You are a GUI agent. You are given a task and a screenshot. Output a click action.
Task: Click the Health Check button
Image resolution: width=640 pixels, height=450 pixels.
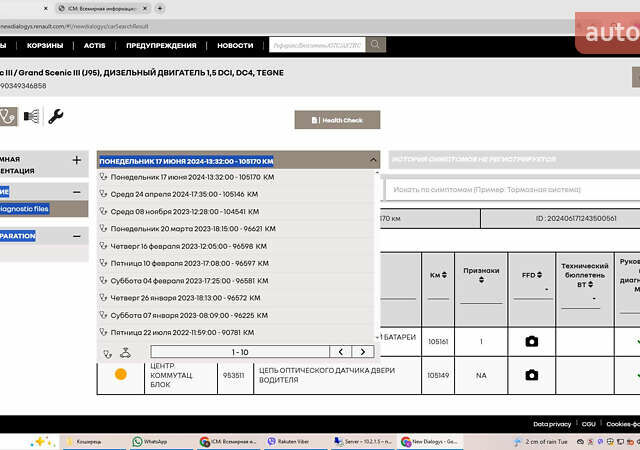(337, 120)
